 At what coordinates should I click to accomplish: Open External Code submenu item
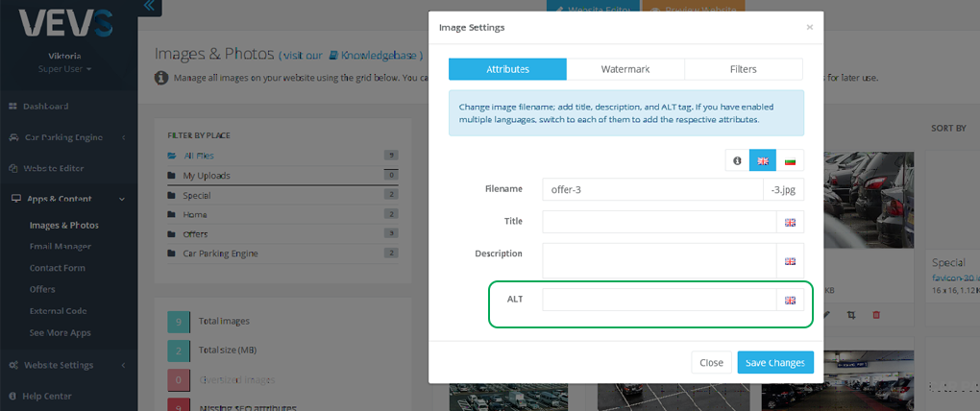click(x=58, y=311)
